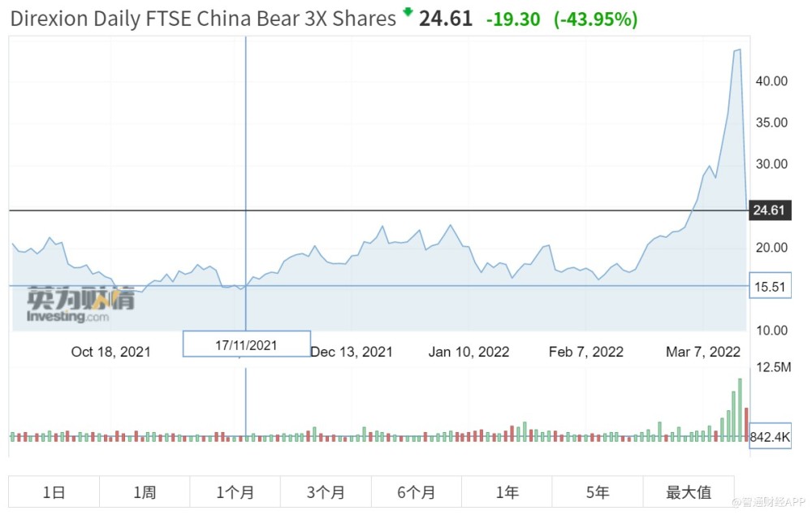The image size is (812, 515).
Task: Click the 17/11/2021 crosshair date label
Action: click(x=246, y=344)
